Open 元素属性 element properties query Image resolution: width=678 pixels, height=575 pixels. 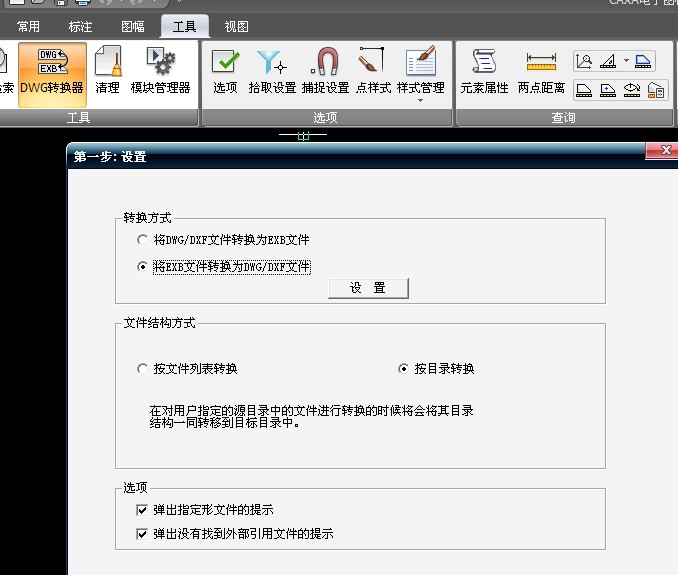484,71
